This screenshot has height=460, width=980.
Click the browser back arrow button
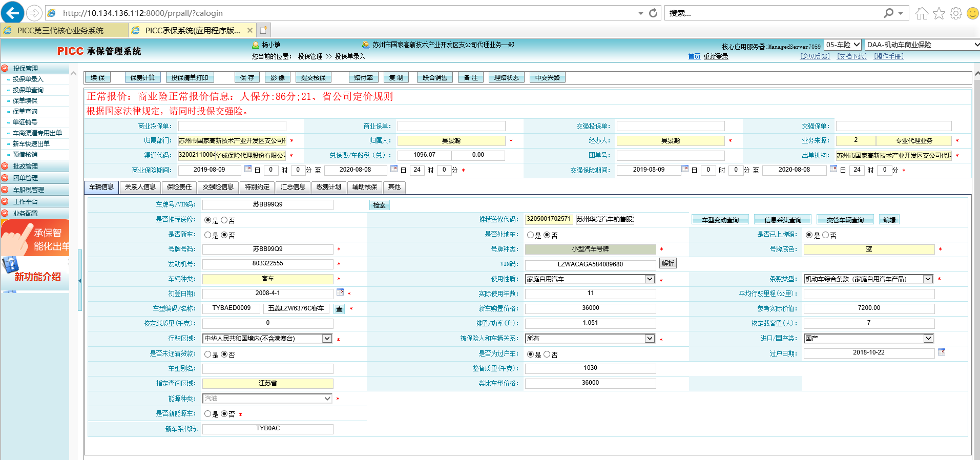tap(12, 12)
